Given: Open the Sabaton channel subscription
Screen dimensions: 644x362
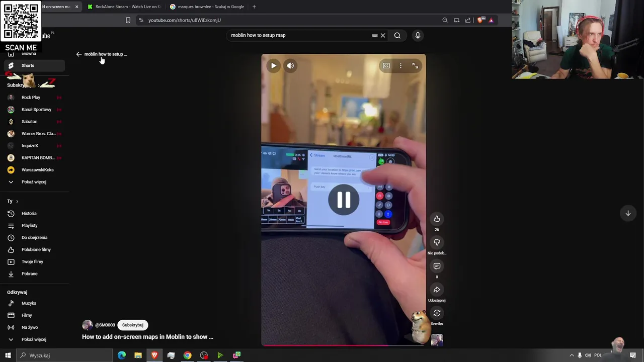Looking at the screenshot, I should click(34, 121).
